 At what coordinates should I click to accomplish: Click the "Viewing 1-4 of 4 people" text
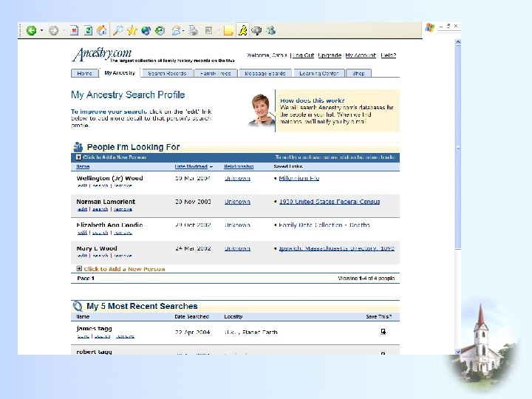[366, 279]
